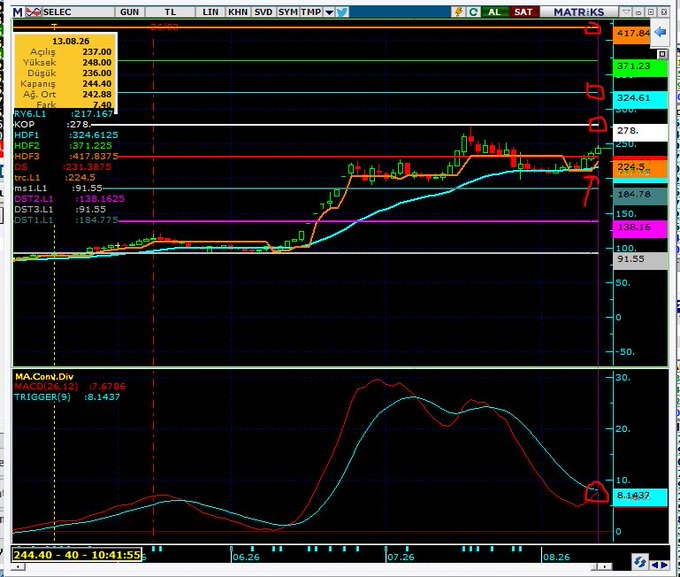680x577 pixels.
Task: Click the cyan 8.1437 MACD axis label
Action: (x=640, y=496)
